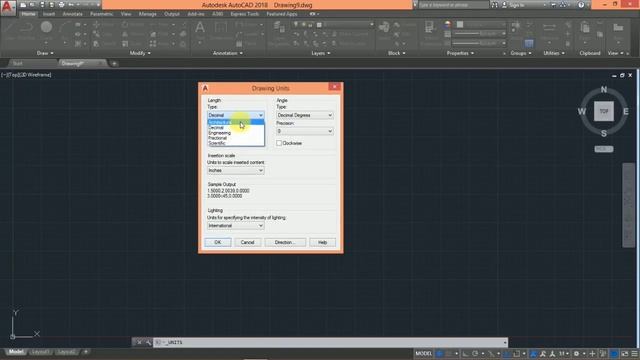Open the Customization menu icon in status bar

pyautogui.click(x=635, y=353)
